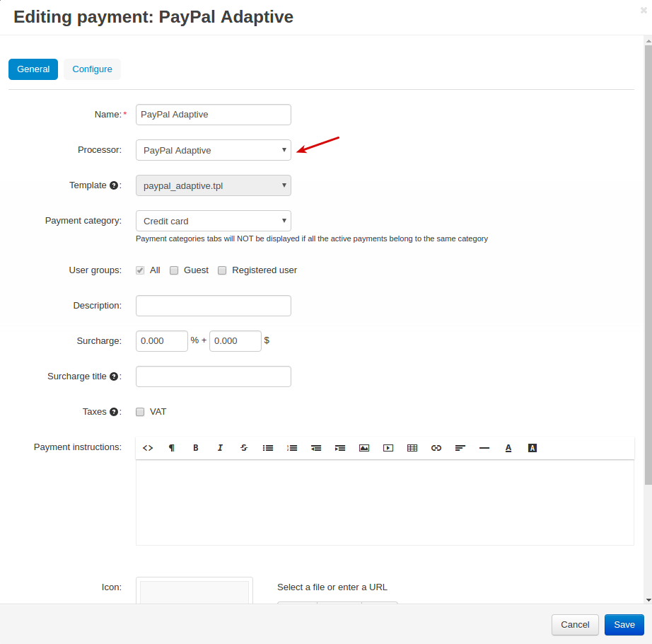Open paragraph formatting menu in editor
Screen dimensions: 652x644
click(x=172, y=448)
